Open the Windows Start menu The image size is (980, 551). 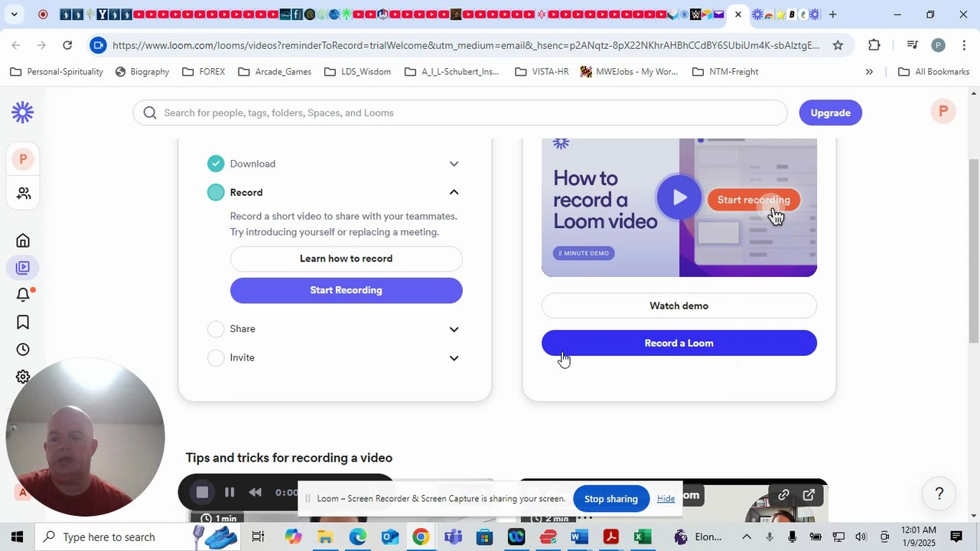[x=17, y=537]
